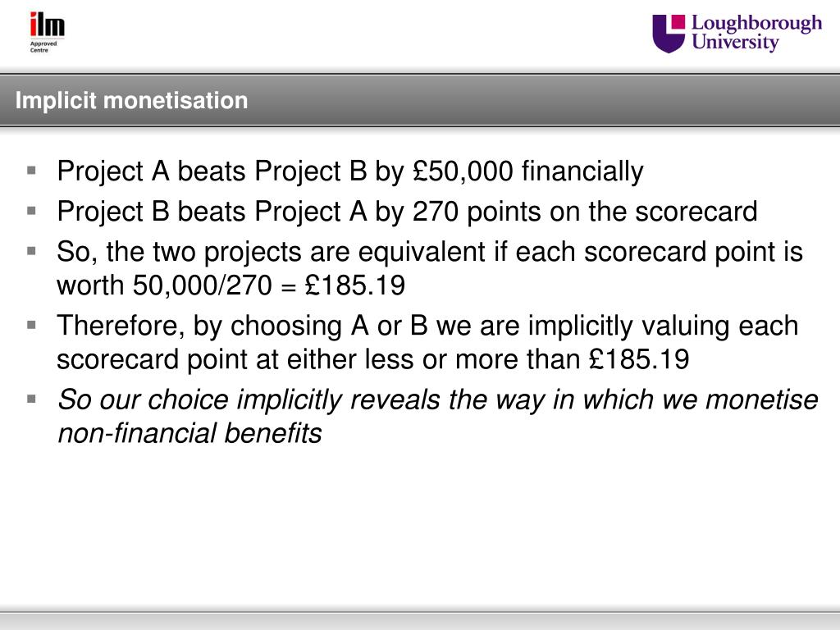Click the '£50,000' amount in first bullet
The height and width of the screenshot is (630, 840).
click(x=463, y=171)
